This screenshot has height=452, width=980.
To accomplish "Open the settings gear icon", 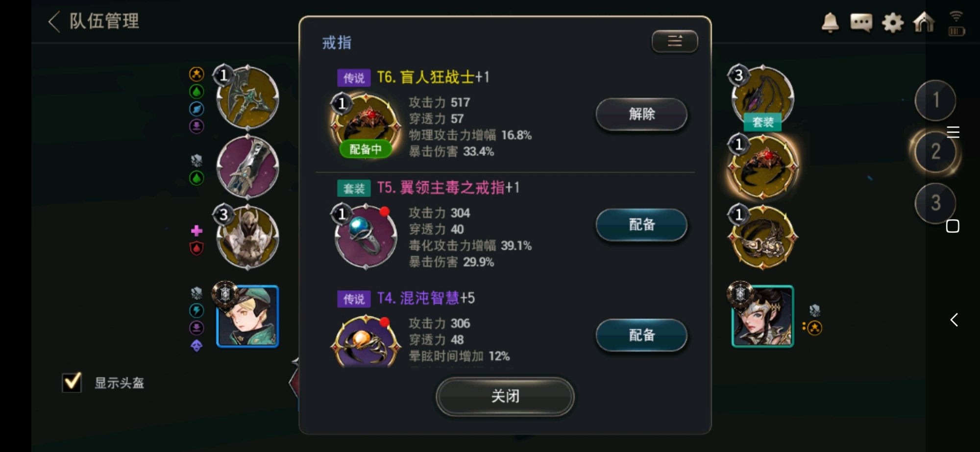I will 892,23.
